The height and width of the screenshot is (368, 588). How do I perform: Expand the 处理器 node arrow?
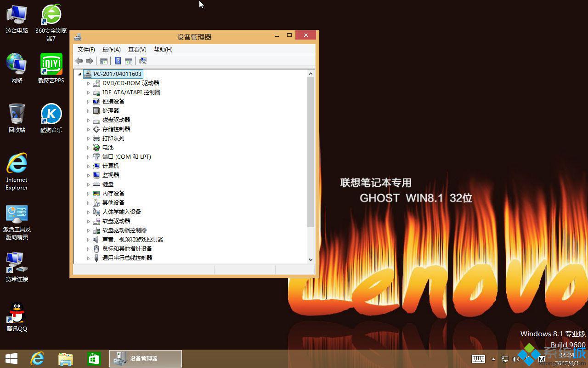click(x=89, y=111)
